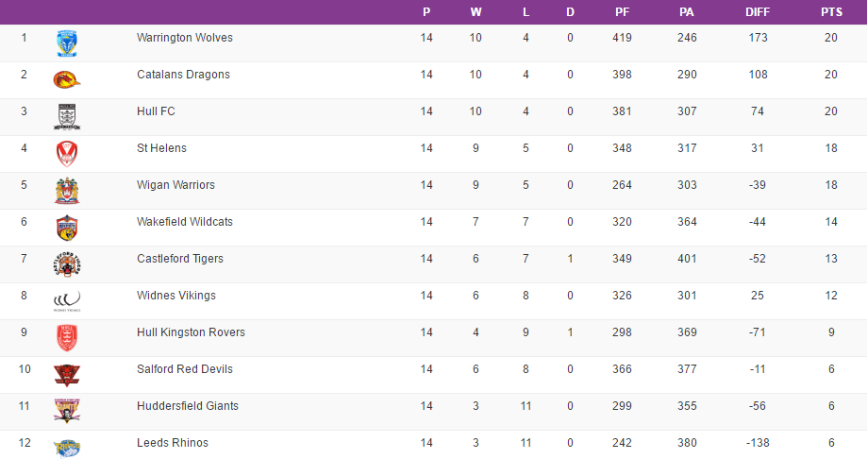The image size is (868, 459).
Task: Click the Hull Kingston Rovers crest
Action: coord(67,337)
